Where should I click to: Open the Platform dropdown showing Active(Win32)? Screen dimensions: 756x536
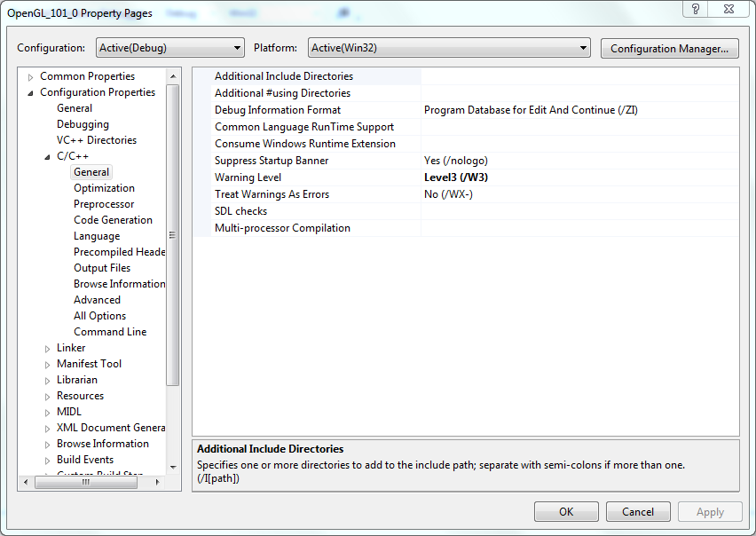tap(449, 48)
